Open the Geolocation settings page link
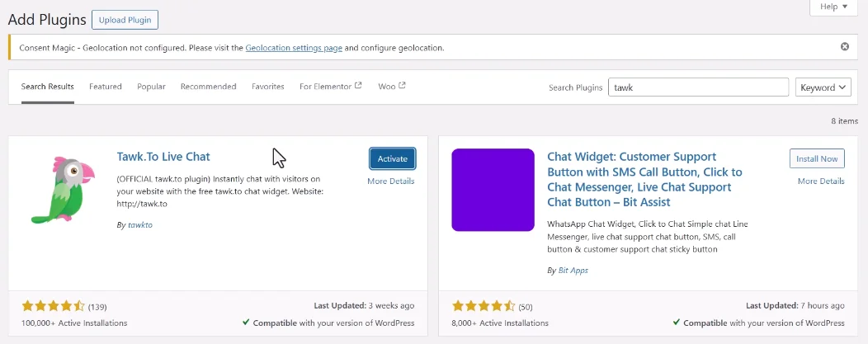This screenshot has height=344, width=868. click(x=294, y=48)
